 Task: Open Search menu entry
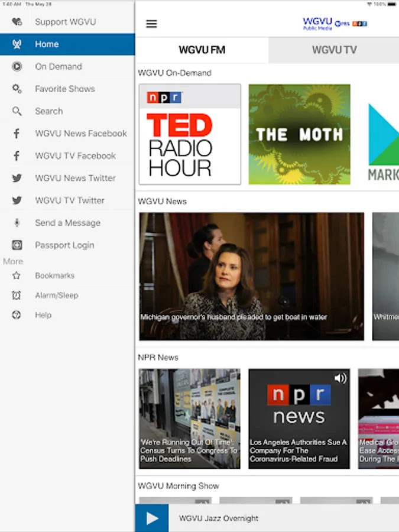[67, 111]
